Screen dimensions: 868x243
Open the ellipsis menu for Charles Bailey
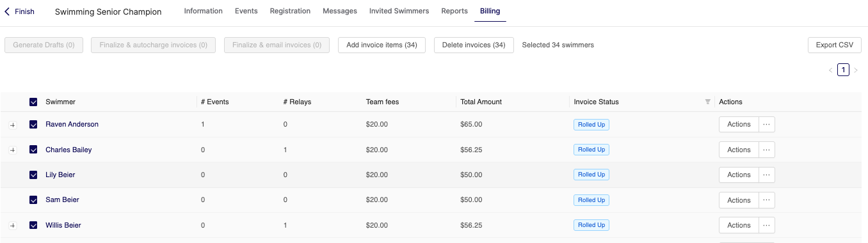tap(766, 150)
